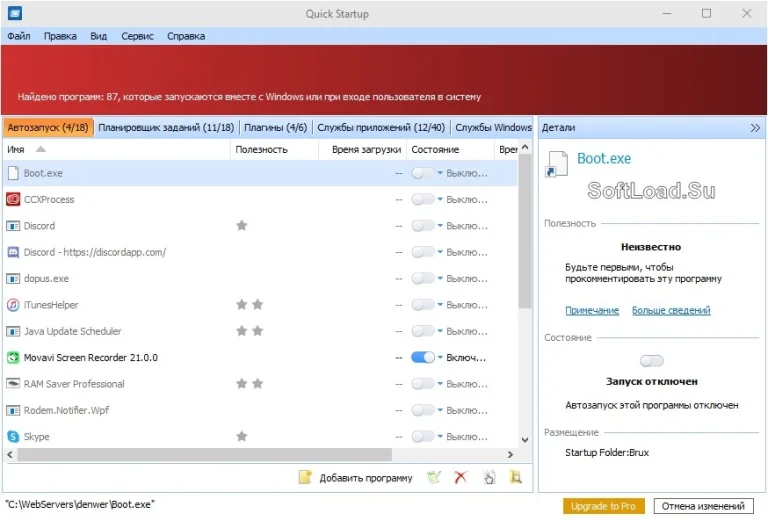This screenshot has width=768, height=521.
Task: Open state dropdown for Rodem.Notifier.Wpf
Action: tap(440, 410)
